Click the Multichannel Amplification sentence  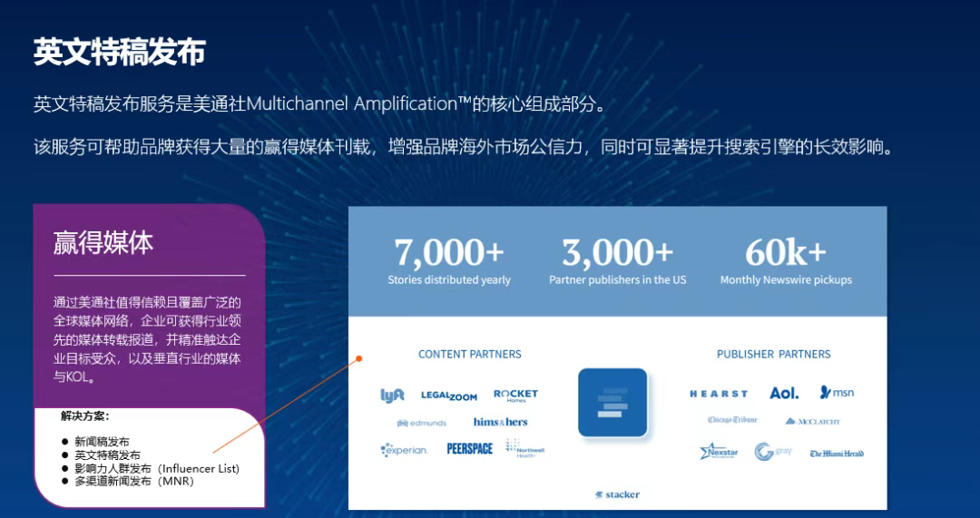(320, 103)
